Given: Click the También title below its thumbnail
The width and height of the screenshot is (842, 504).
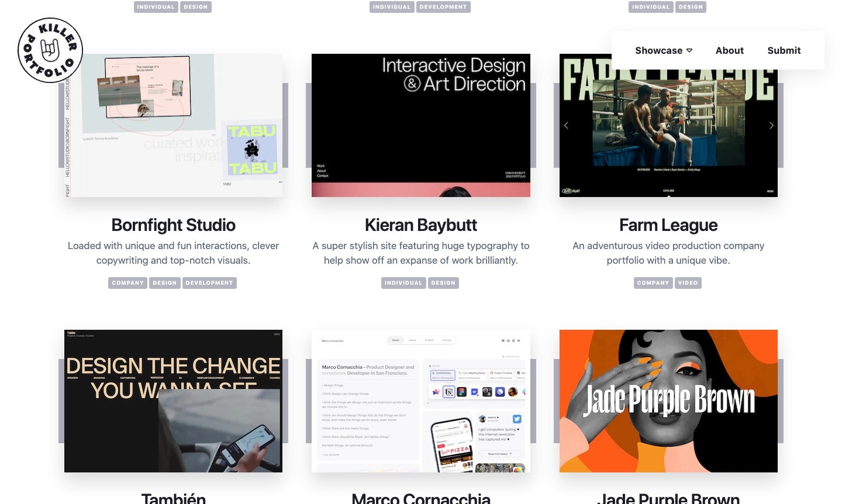Looking at the screenshot, I should coord(174,498).
